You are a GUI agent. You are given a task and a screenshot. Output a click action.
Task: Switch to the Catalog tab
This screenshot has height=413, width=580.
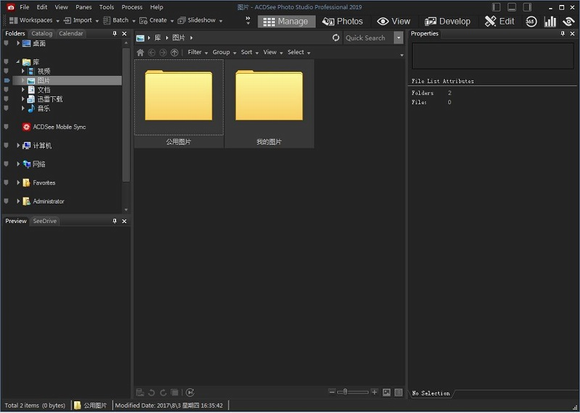point(41,34)
